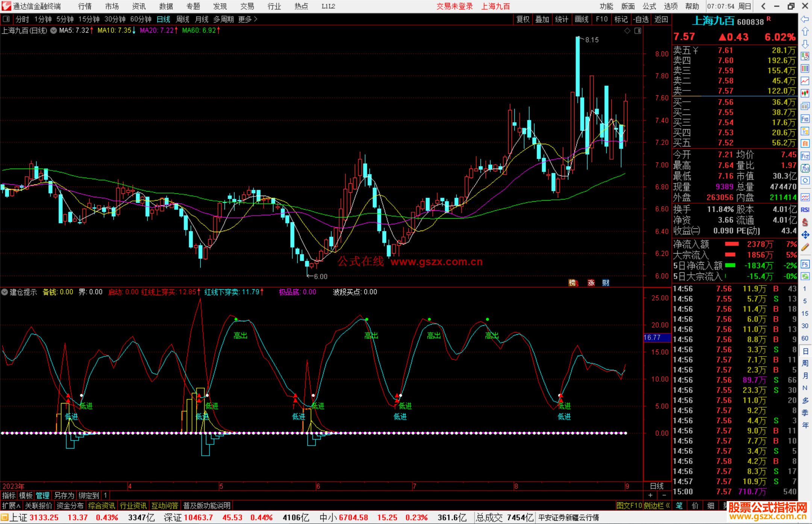Click the 另存为 button

(x=64, y=495)
